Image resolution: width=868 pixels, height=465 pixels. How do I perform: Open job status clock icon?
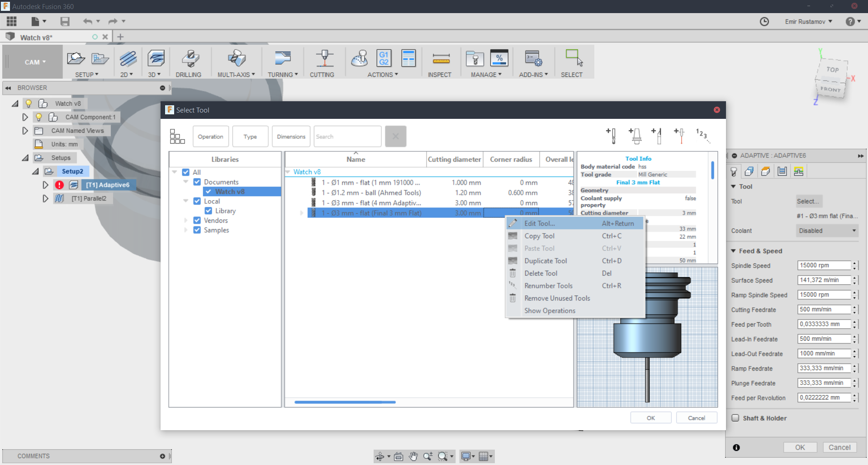[x=764, y=22]
